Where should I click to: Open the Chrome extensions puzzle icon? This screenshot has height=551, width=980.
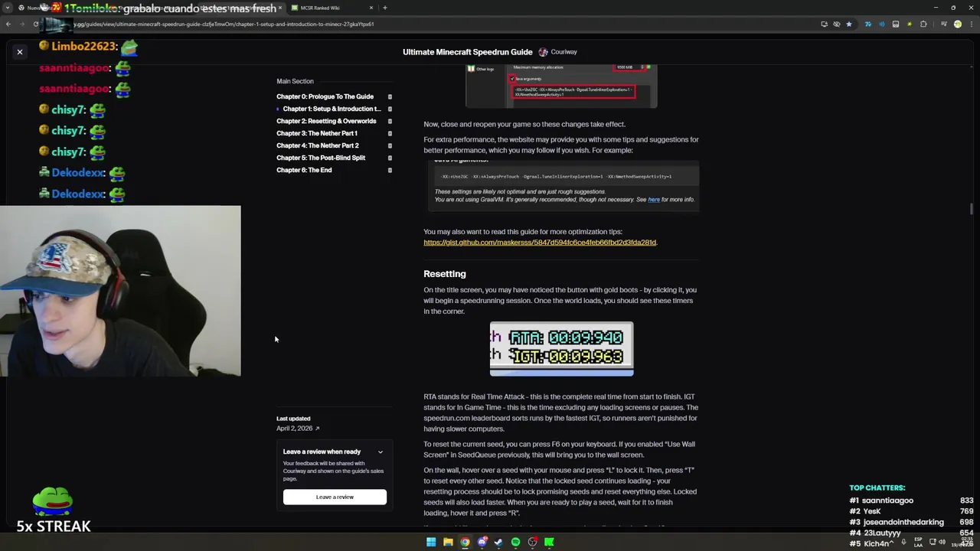[x=923, y=24]
